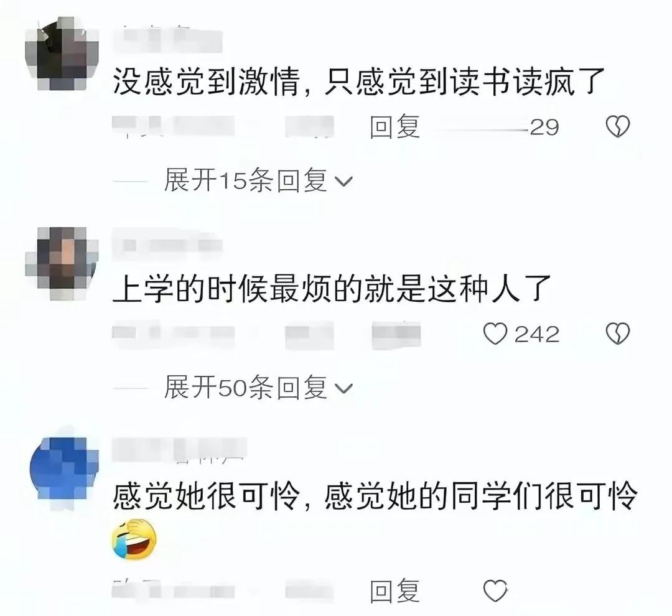The image size is (672, 616).
Task: Open second commenter's blurred username
Action: (167, 245)
